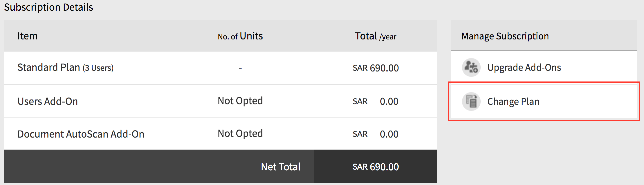Screen dimensions: 644x185
Task: Click the dash in Standard Plan units
Action: [240, 68]
